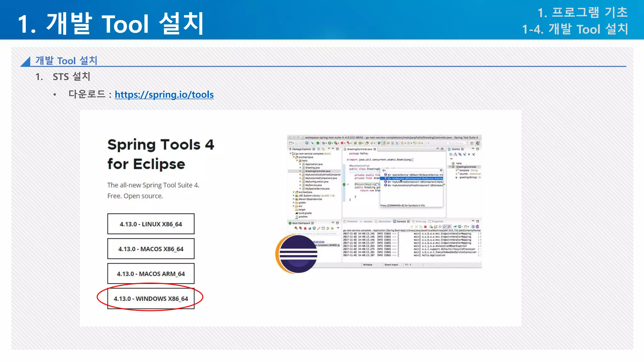The height and width of the screenshot is (362, 644).
Task: Click the 4.13.0 - MACOS X86_64 download button
Action: [x=151, y=249]
